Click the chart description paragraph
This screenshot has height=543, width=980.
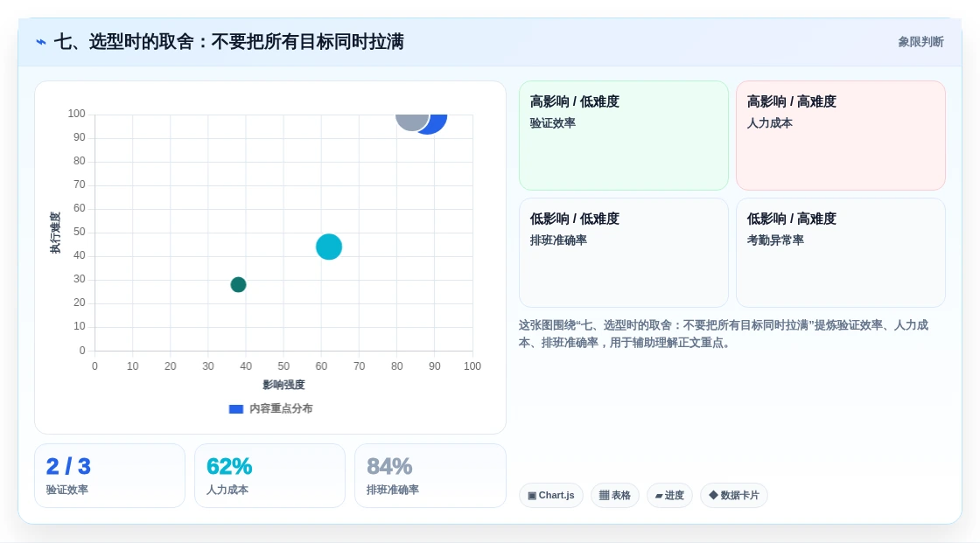click(724, 334)
